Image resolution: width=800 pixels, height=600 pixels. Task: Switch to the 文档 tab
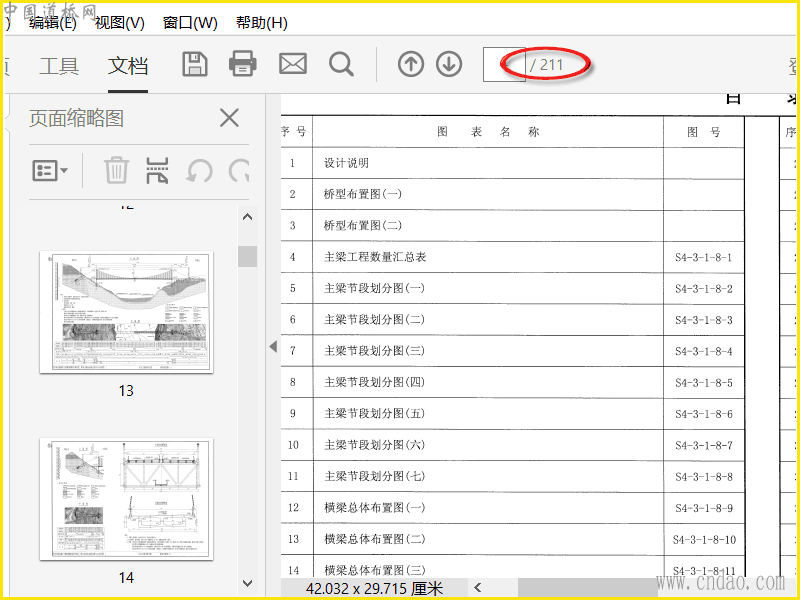point(128,66)
